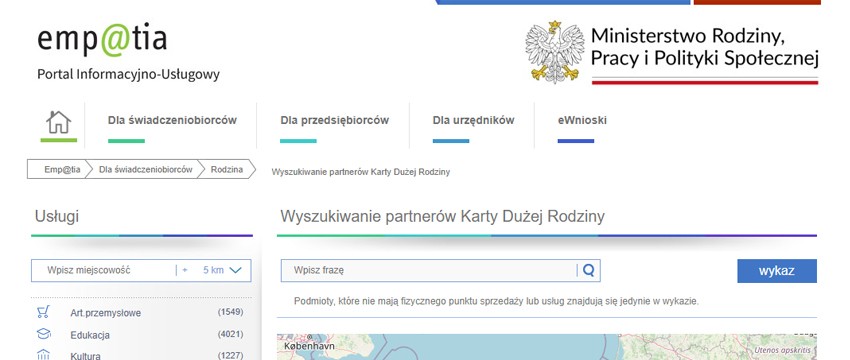Open the Dla przedsiębiorców menu
Image resolution: width=850 pixels, height=360 pixels.
pyautogui.click(x=334, y=120)
